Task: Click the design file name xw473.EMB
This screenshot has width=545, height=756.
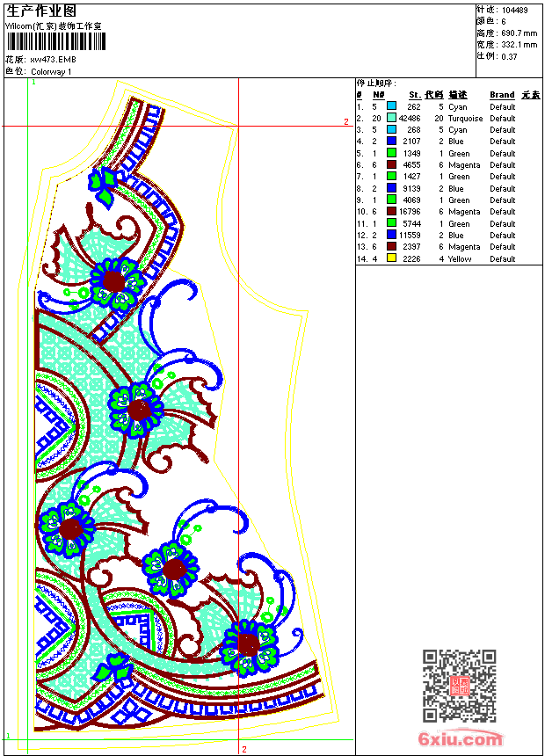Action: [x=53, y=60]
